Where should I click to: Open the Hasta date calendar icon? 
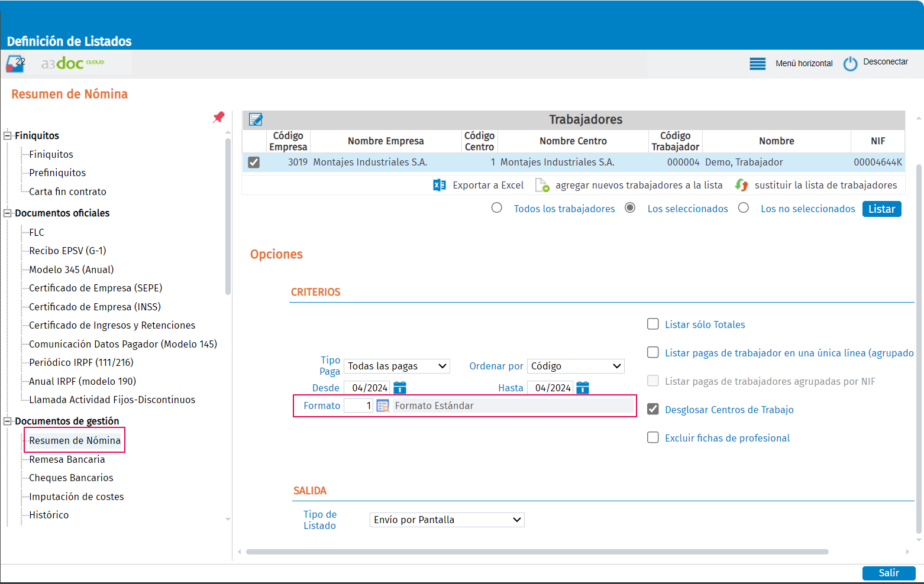point(583,388)
